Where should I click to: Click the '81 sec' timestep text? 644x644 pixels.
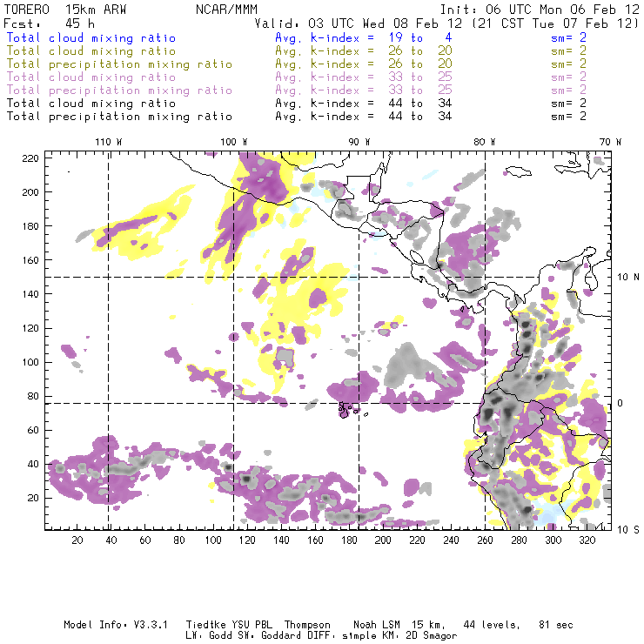coord(556,625)
